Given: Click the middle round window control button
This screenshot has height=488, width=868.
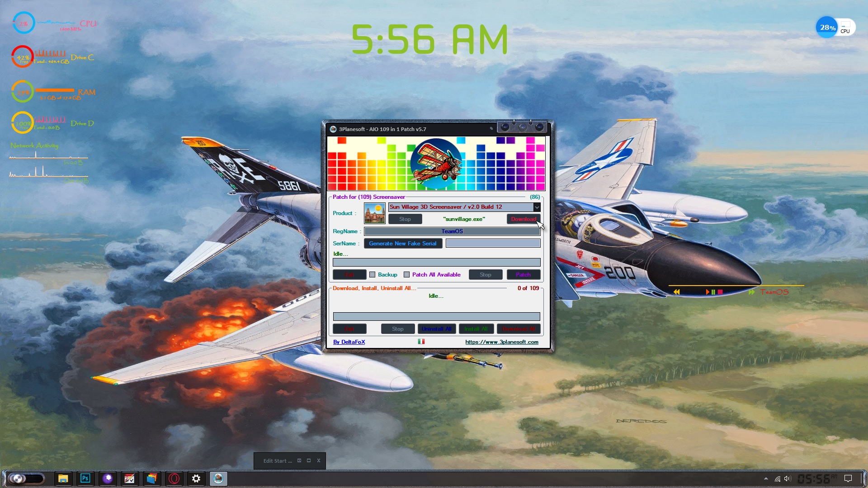Looking at the screenshot, I should click(522, 127).
